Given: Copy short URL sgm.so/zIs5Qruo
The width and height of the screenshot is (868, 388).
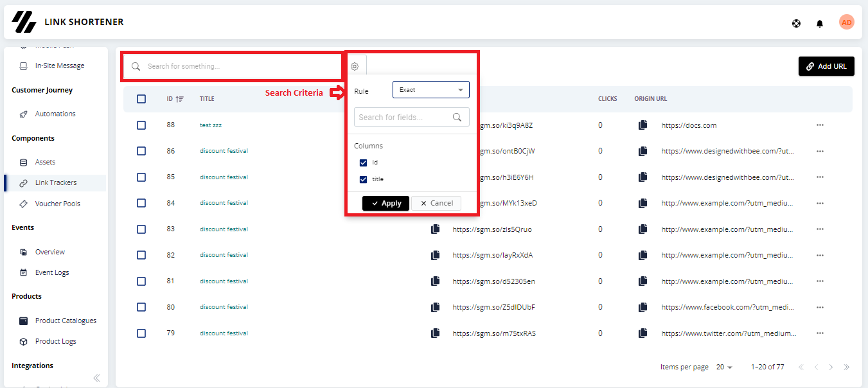Looking at the screenshot, I should (436, 229).
